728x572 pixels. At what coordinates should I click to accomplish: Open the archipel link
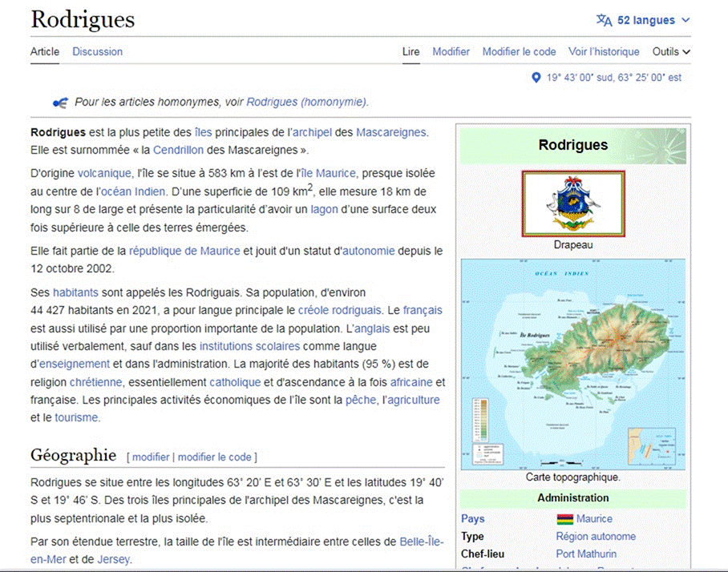[312, 132]
